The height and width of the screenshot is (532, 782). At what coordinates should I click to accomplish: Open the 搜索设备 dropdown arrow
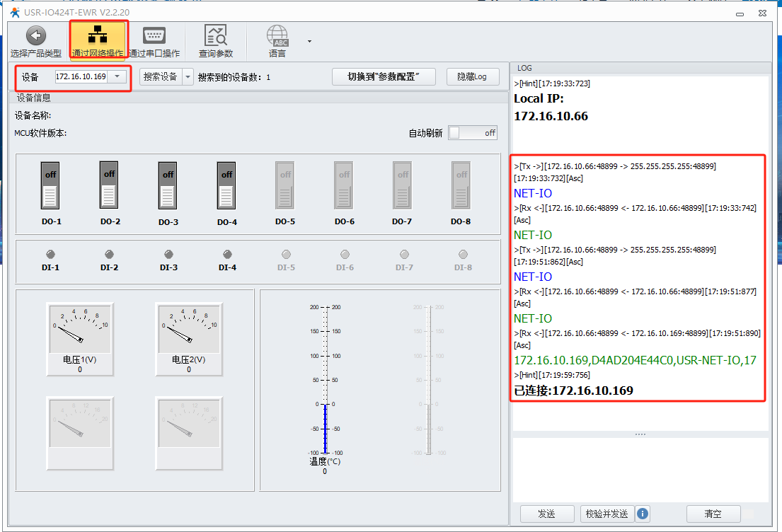[188, 76]
